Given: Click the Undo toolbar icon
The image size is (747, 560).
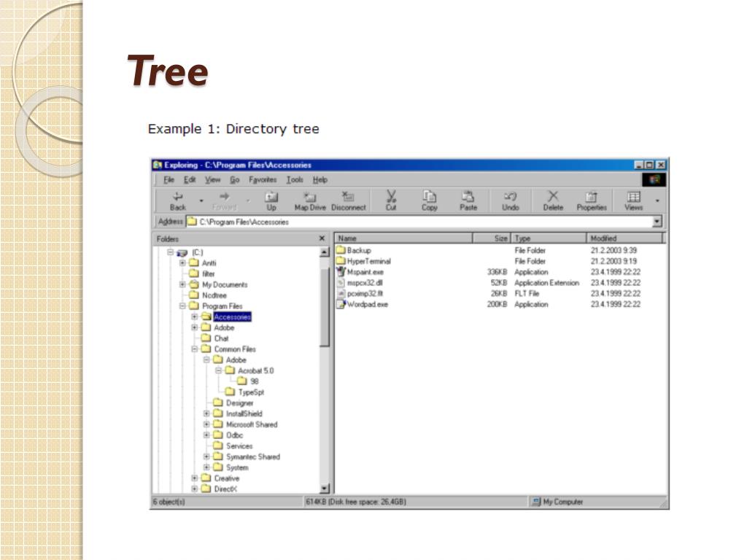Looking at the screenshot, I should click(511, 197).
